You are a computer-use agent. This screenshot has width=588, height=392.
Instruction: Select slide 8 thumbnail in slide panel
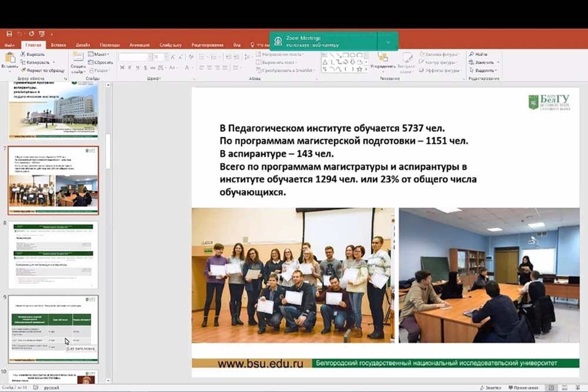53,254
